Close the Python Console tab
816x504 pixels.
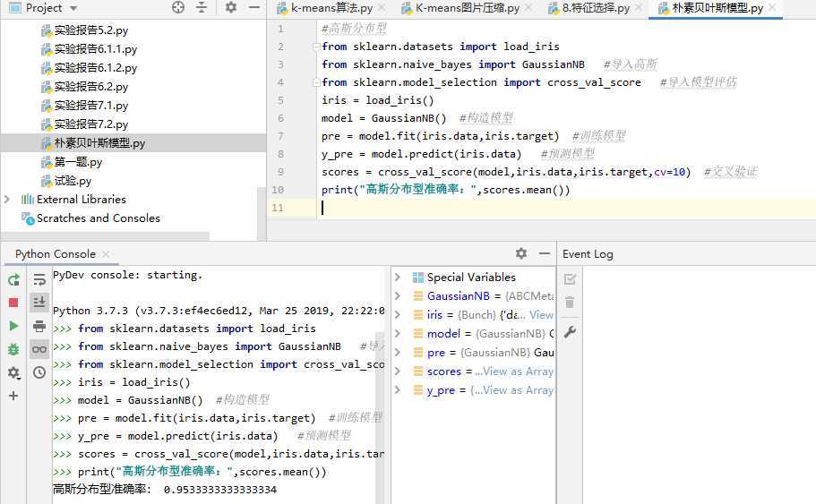coord(106,254)
